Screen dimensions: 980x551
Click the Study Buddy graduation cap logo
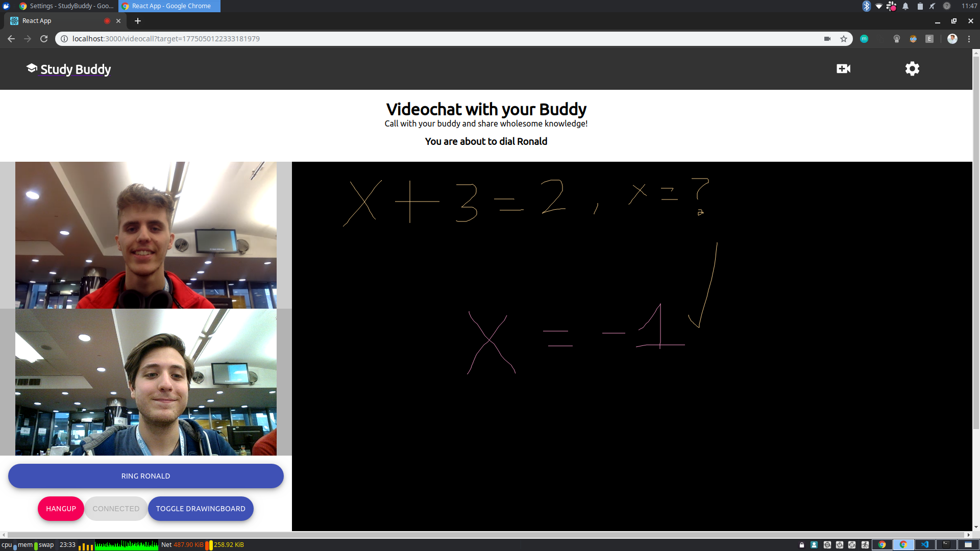click(32, 68)
